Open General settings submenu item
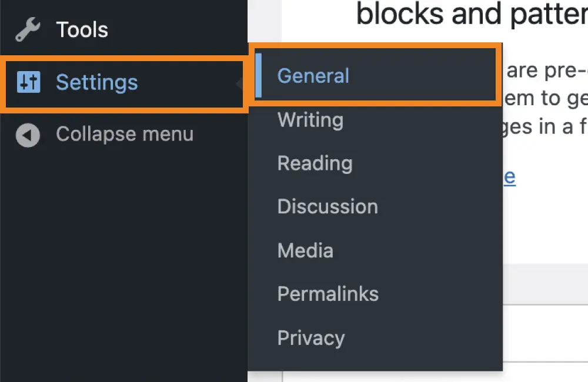This screenshot has height=382, width=588. pos(313,76)
